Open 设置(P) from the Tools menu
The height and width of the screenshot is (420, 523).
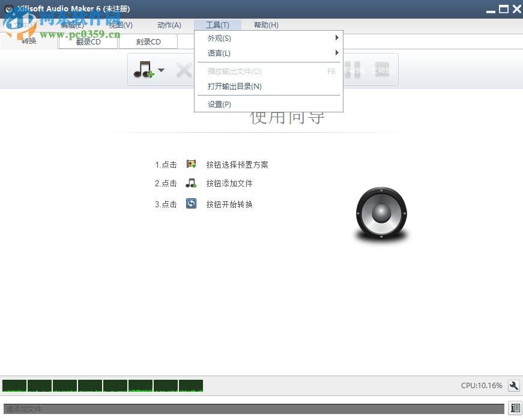(x=220, y=104)
